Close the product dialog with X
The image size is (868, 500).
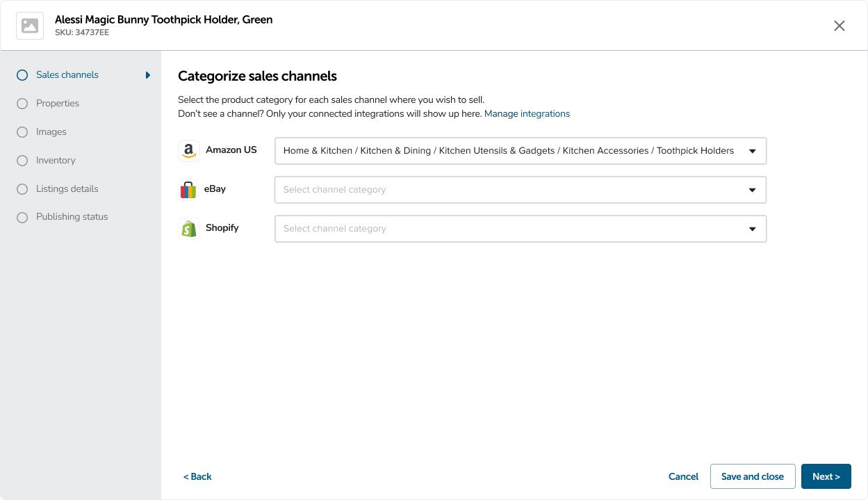click(840, 26)
